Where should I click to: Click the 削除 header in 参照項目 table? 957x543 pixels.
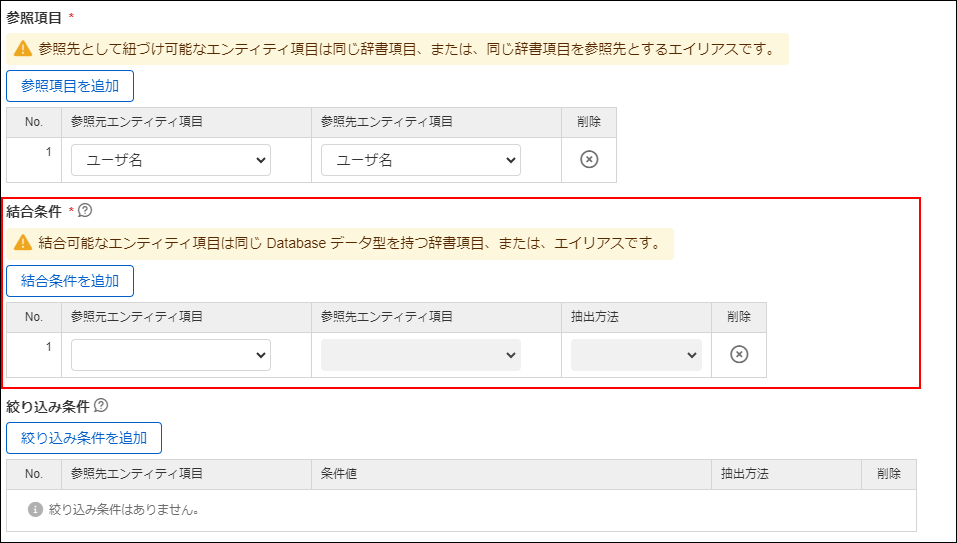tap(589, 121)
